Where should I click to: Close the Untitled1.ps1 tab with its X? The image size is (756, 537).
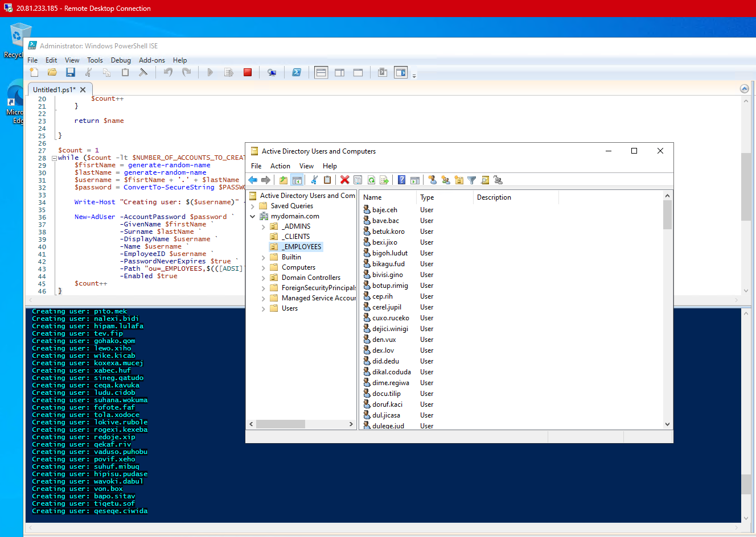pos(83,90)
